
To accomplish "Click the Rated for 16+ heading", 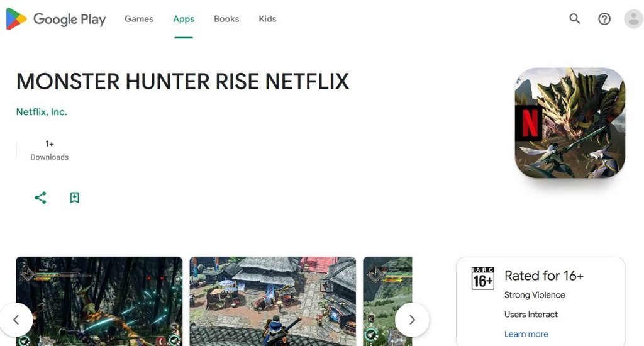I will [544, 276].
